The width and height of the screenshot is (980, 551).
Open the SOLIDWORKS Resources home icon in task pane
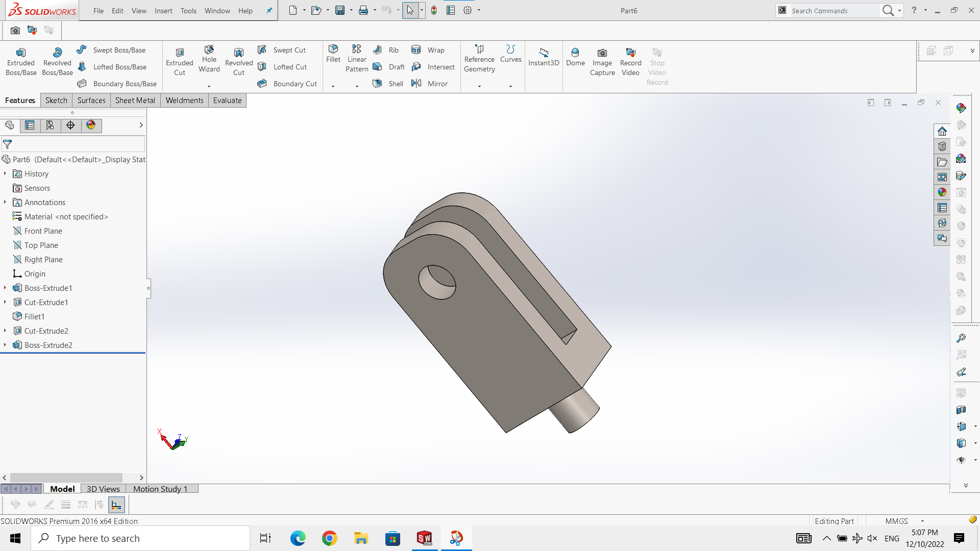coord(942,131)
